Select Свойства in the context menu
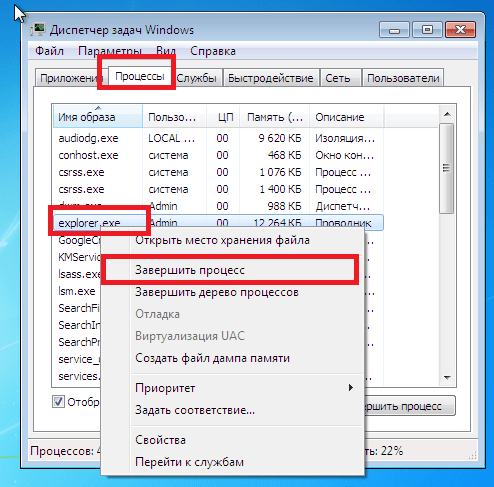The image size is (494, 487). 160,440
